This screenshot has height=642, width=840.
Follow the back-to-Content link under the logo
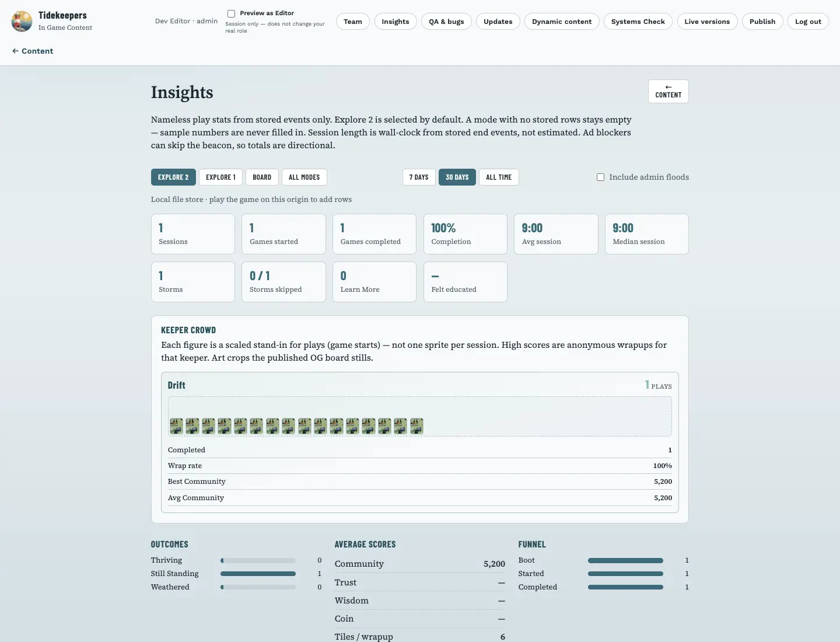pyautogui.click(x=33, y=51)
